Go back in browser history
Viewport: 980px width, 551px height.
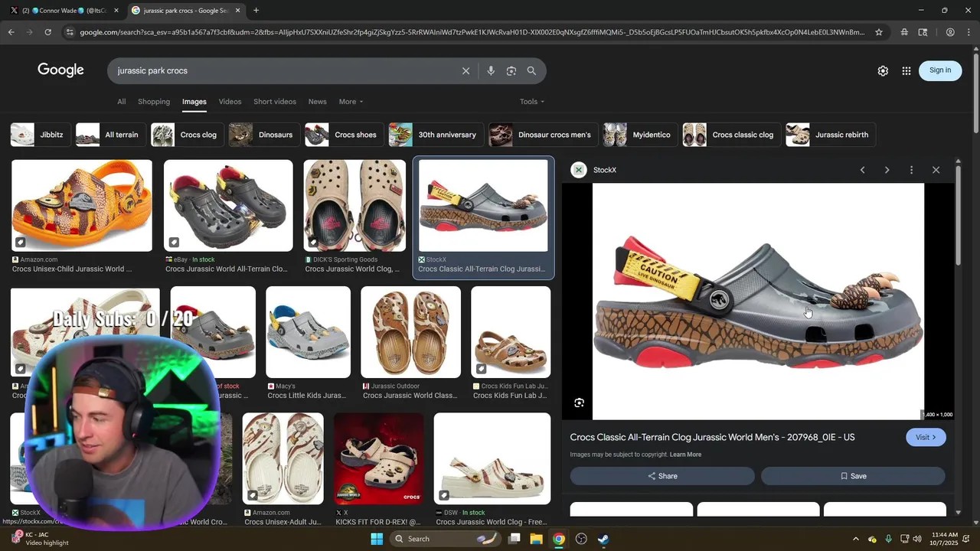point(11,32)
